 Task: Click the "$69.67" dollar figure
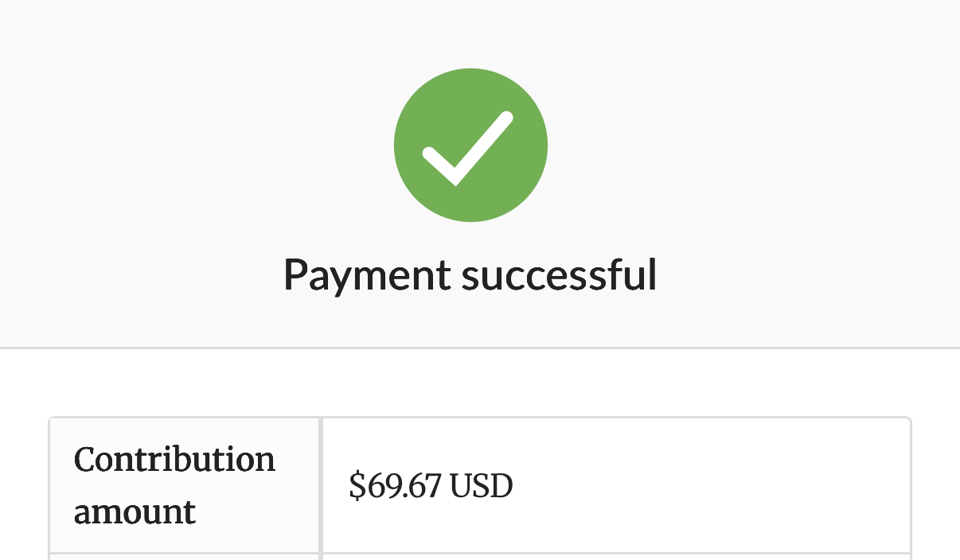pos(395,485)
